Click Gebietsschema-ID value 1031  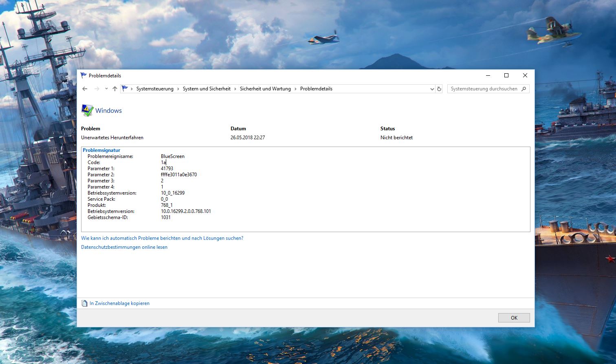166,217
